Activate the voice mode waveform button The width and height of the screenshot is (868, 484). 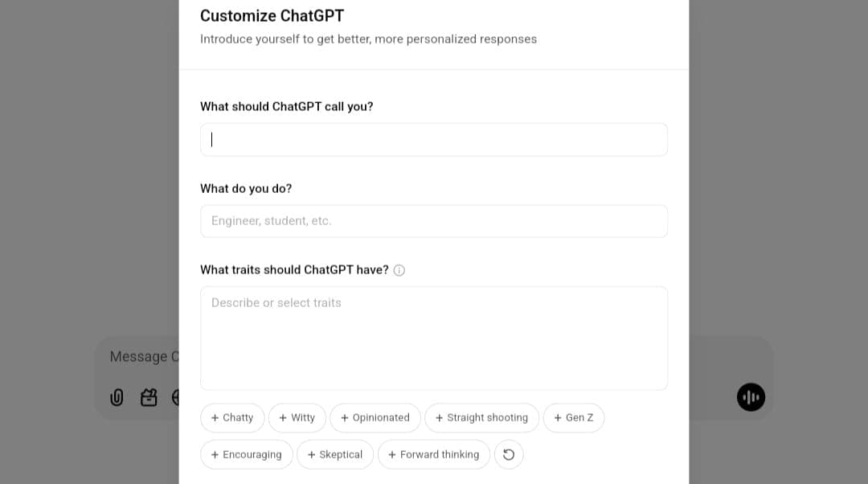[x=751, y=396]
